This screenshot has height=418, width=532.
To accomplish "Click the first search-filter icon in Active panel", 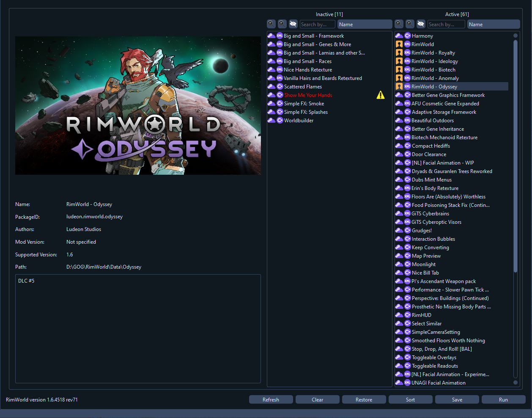I will (399, 24).
